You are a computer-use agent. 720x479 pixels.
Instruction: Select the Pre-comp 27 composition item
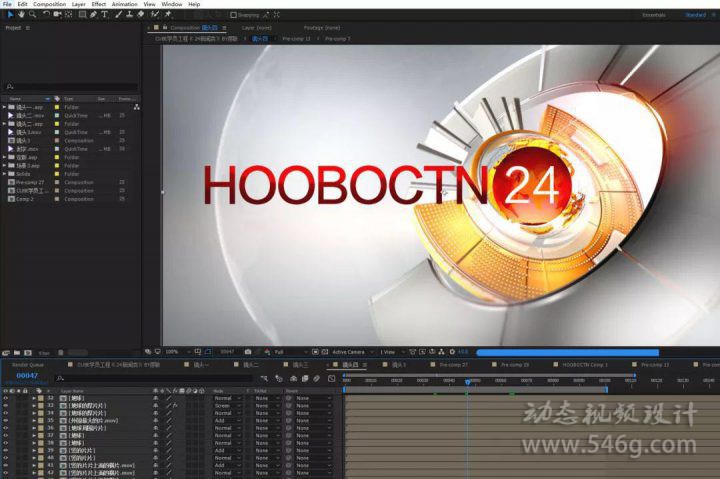[30, 182]
